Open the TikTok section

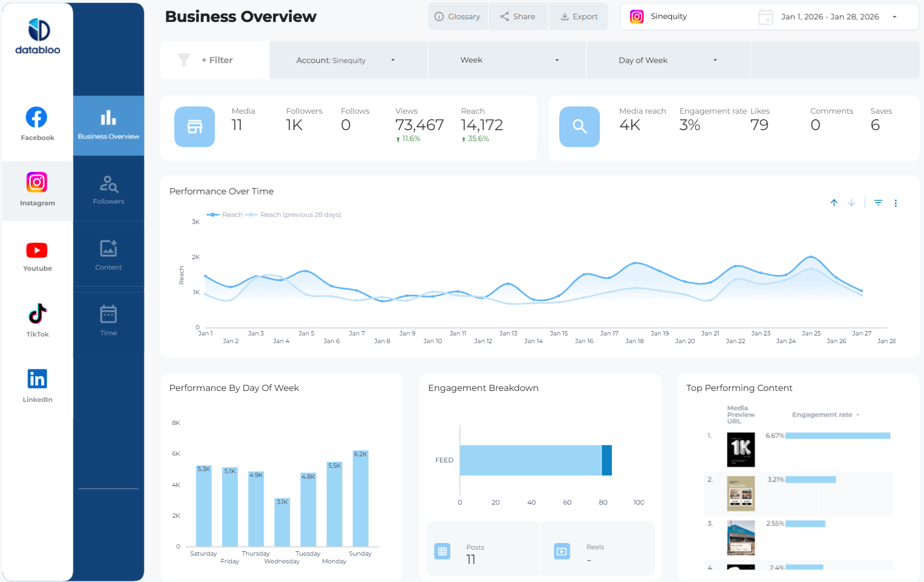36,320
